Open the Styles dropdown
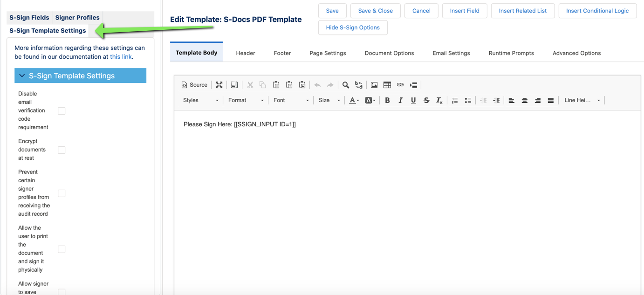This screenshot has height=295, width=644. [200, 100]
